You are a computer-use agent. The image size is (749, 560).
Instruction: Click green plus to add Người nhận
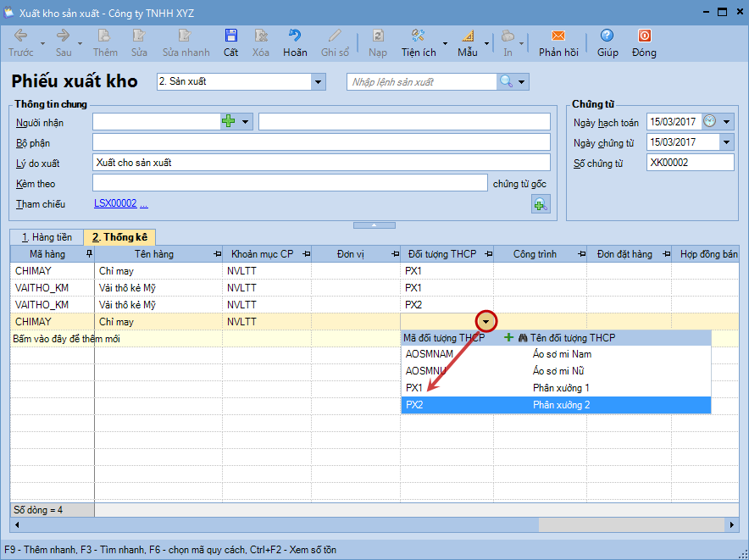point(228,122)
